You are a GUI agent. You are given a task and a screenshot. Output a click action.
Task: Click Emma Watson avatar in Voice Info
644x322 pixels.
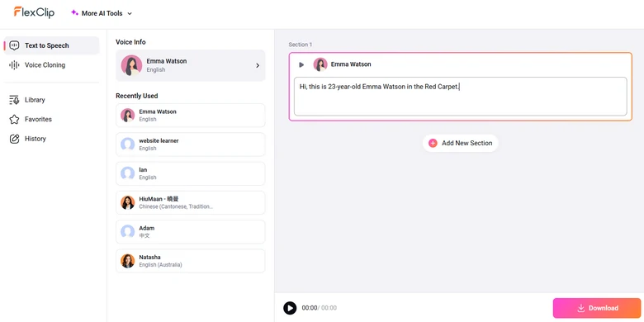tap(131, 65)
